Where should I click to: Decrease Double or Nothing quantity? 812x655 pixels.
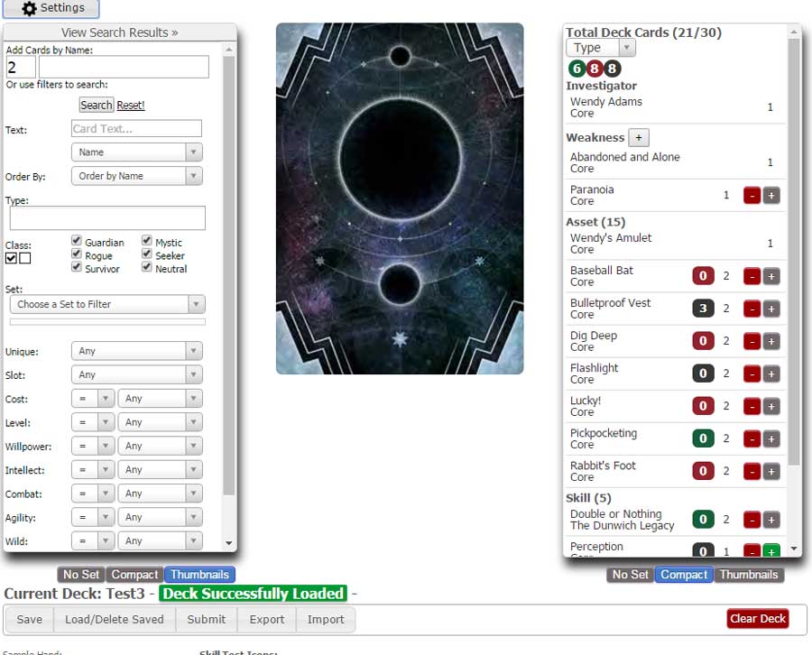752,520
